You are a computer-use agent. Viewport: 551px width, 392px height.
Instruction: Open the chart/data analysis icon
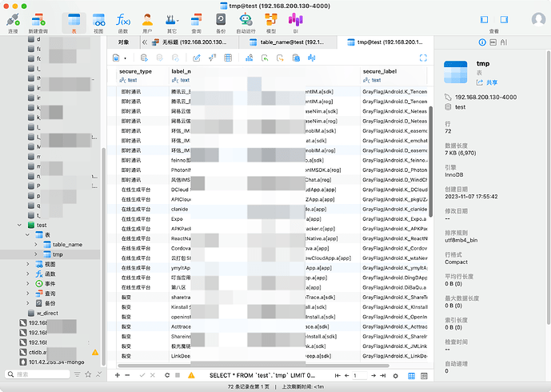(250, 58)
